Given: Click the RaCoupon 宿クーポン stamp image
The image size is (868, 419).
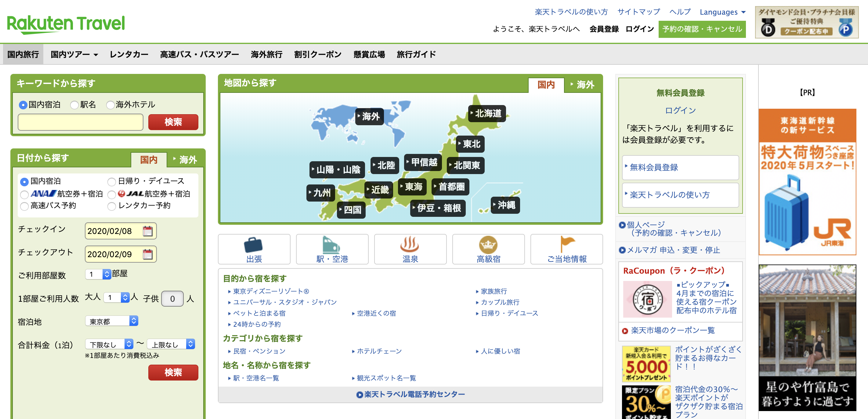Looking at the screenshot, I should point(647,299).
